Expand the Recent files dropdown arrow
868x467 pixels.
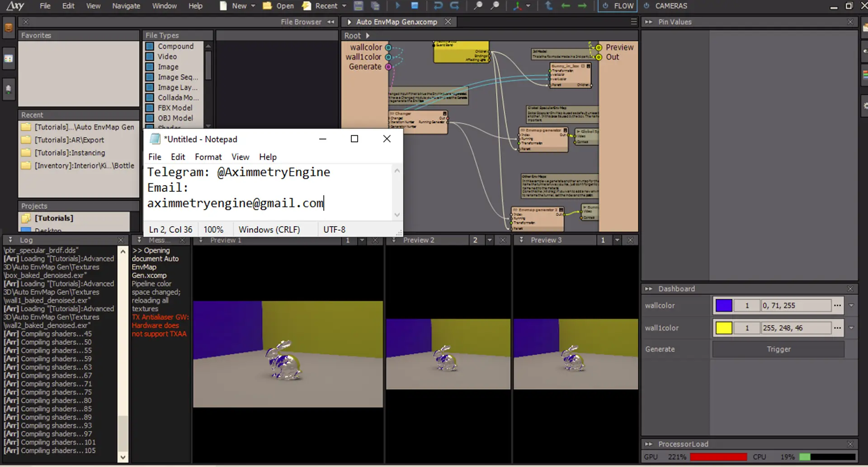tap(344, 6)
